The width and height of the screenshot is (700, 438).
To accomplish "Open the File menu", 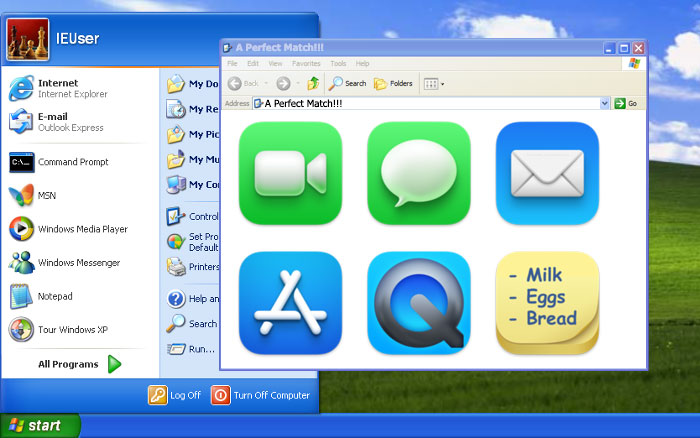I will pyautogui.click(x=233, y=63).
